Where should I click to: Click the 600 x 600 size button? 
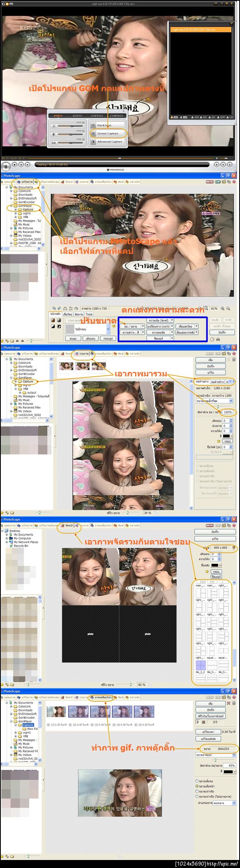click(220, 548)
